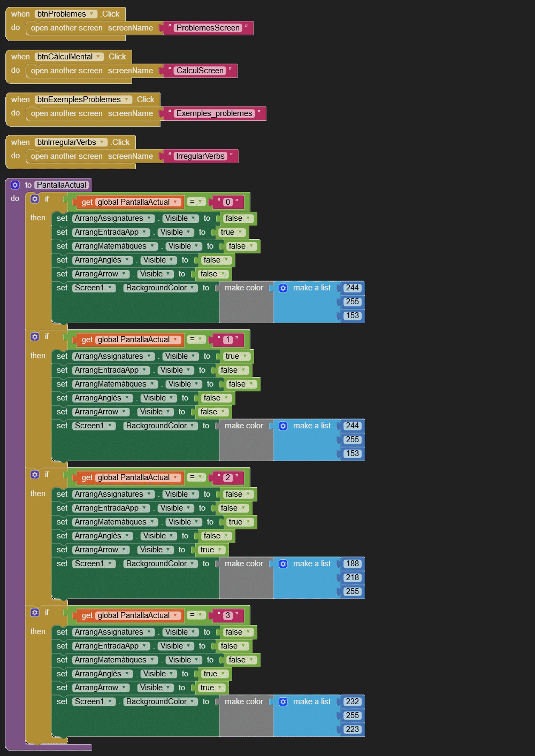Click the gear on the if block comparing to 2
Viewport: 535px width, 756px height.
pos(35,475)
